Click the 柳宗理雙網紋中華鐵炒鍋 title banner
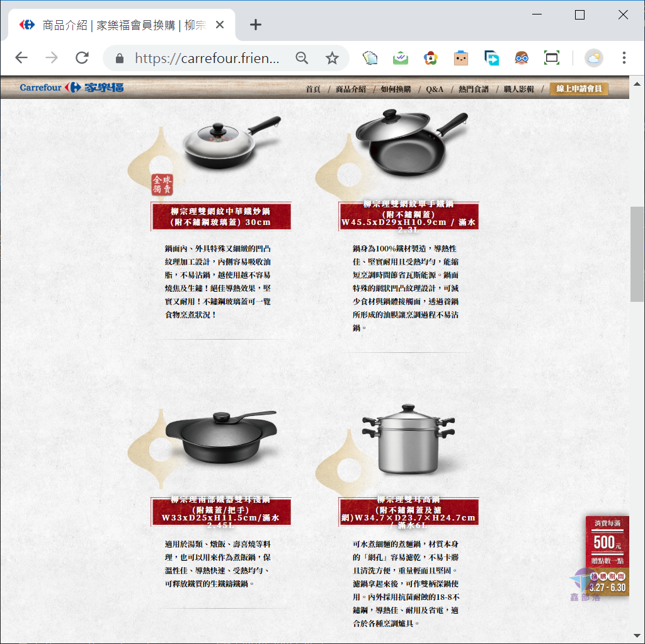This screenshot has height=644, width=645. point(221,216)
